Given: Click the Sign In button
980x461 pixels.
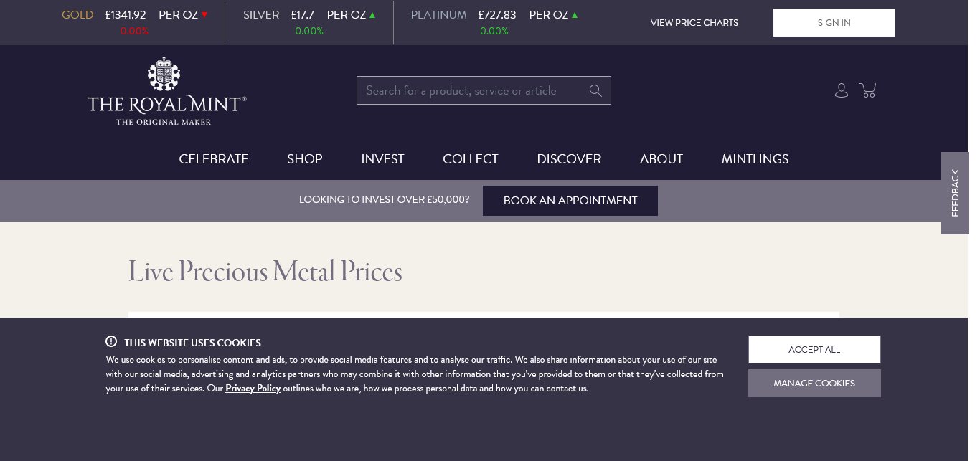Looking at the screenshot, I should (834, 22).
